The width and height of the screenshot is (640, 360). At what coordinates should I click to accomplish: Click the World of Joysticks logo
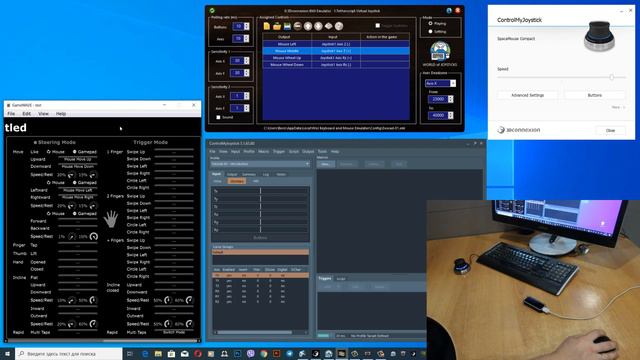pyautogui.click(x=440, y=51)
